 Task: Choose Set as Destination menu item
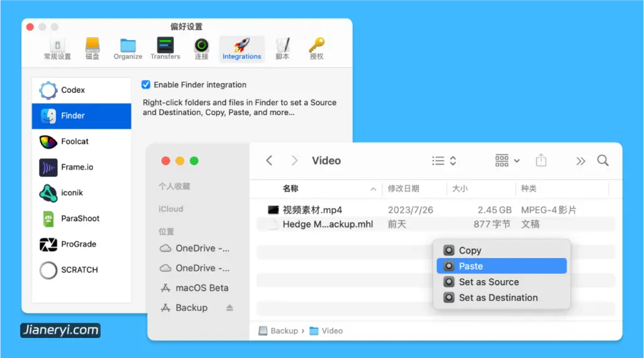click(x=501, y=298)
